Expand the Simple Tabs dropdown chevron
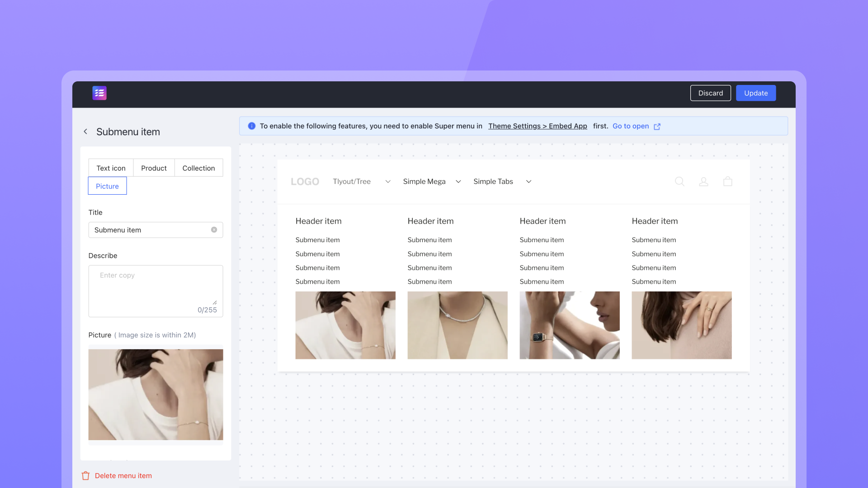The image size is (868, 488). (x=528, y=182)
